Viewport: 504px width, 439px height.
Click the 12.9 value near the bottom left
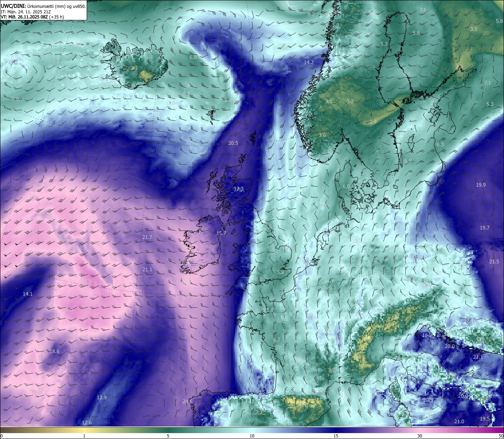coord(102,397)
